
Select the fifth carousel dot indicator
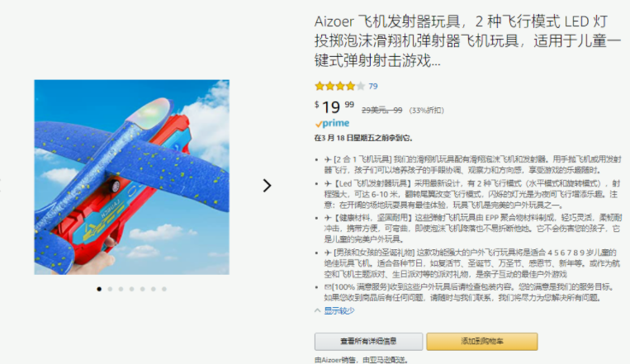coord(143,289)
